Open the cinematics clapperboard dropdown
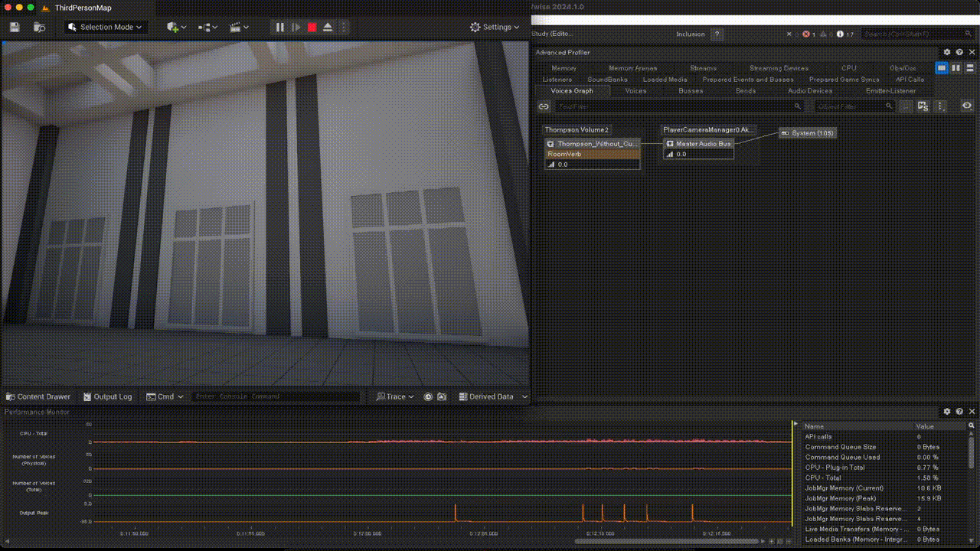This screenshot has width=980, height=551. (240, 27)
